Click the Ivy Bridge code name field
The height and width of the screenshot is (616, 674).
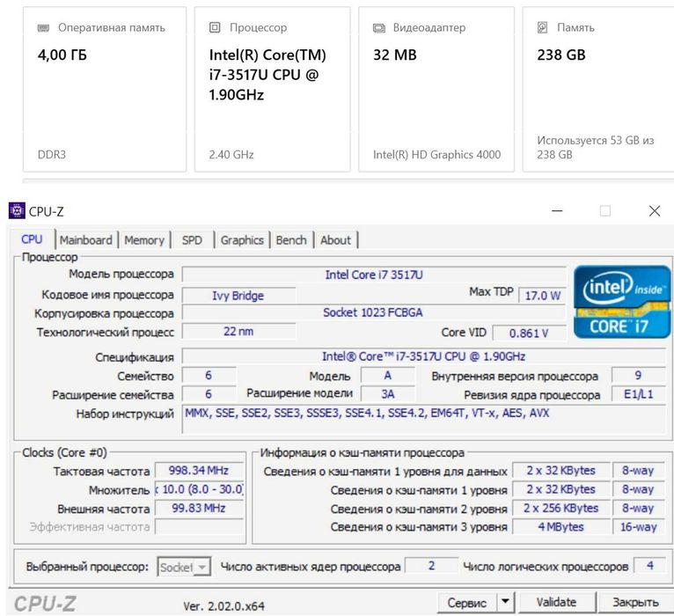pos(238,296)
